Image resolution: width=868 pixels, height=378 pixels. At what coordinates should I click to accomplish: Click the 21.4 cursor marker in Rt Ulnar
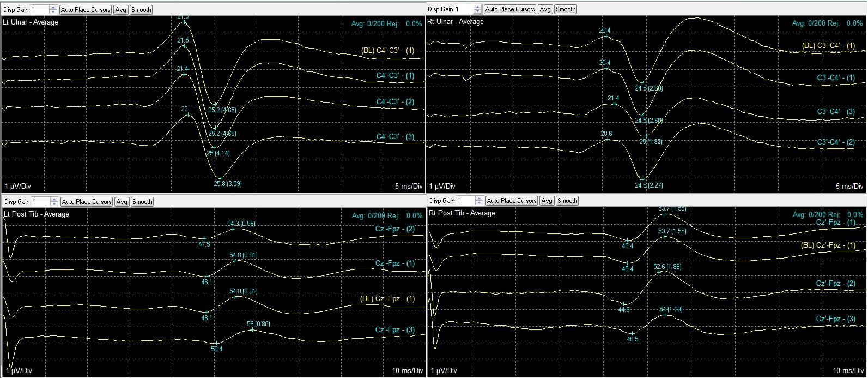(615, 104)
